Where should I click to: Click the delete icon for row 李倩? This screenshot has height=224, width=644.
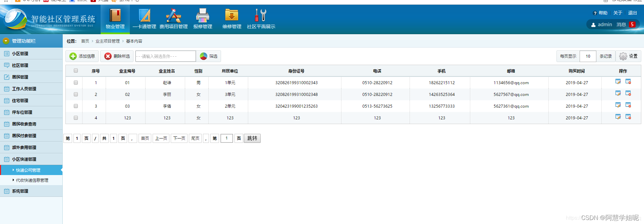pyautogui.click(x=628, y=105)
